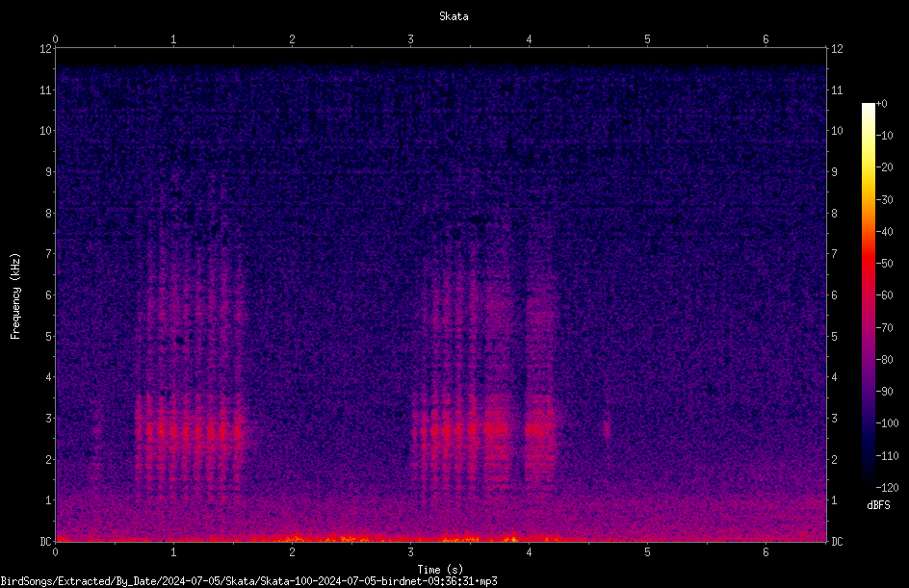
Task: Click the -90 value on the color scale
Action: [885, 392]
